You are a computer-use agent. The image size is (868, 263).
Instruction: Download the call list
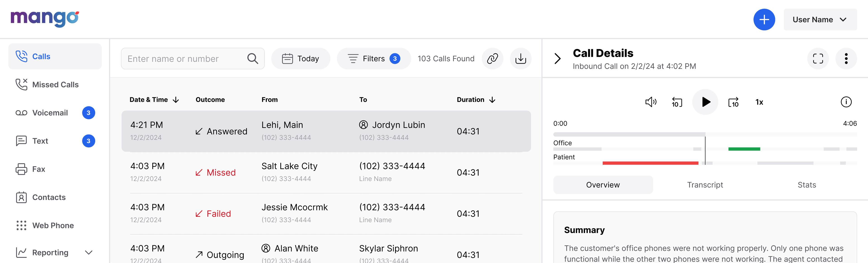(520, 58)
